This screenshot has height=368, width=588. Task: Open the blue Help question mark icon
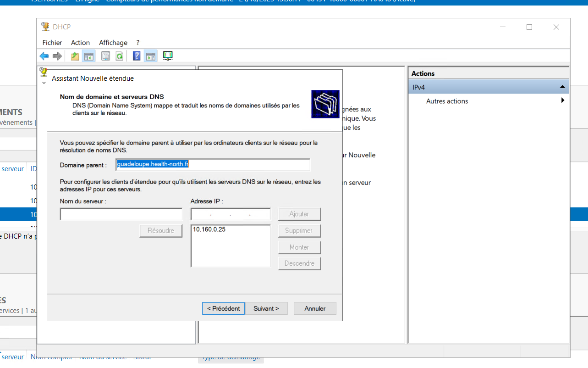click(137, 56)
